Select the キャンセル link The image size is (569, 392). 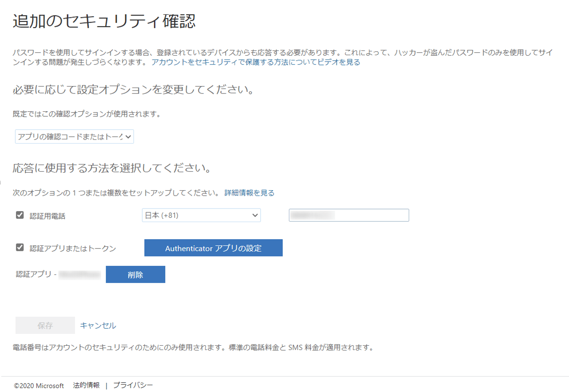pos(98,325)
